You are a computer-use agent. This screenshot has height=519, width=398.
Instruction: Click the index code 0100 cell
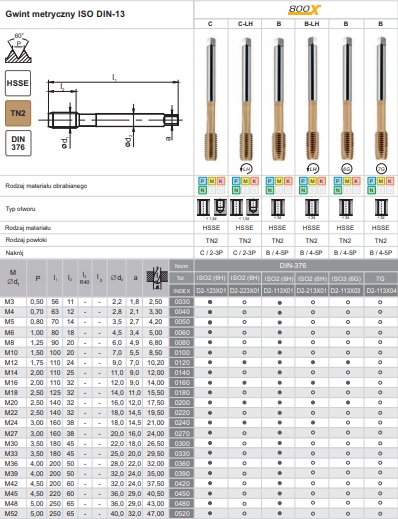tap(182, 353)
